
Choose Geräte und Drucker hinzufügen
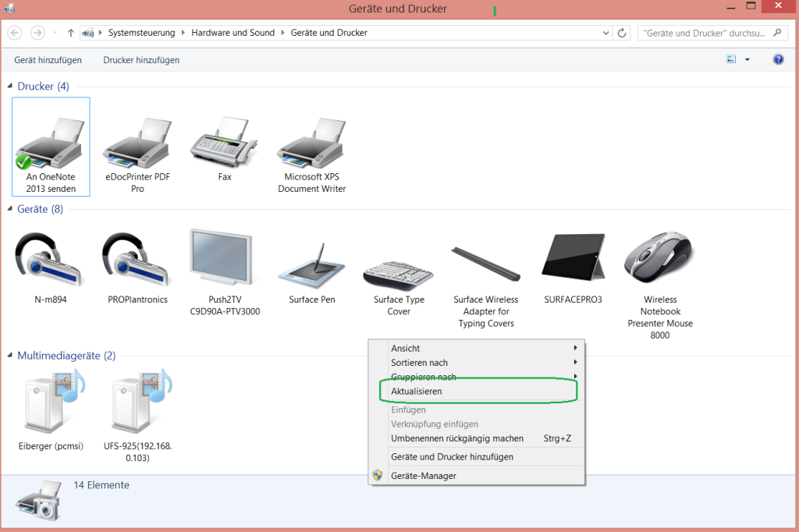pyautogui.click(x=477, y=456)
